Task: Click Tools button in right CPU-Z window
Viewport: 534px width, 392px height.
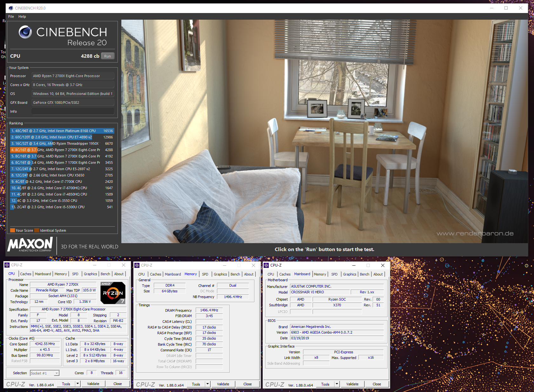Action: (x=325, y=384)
